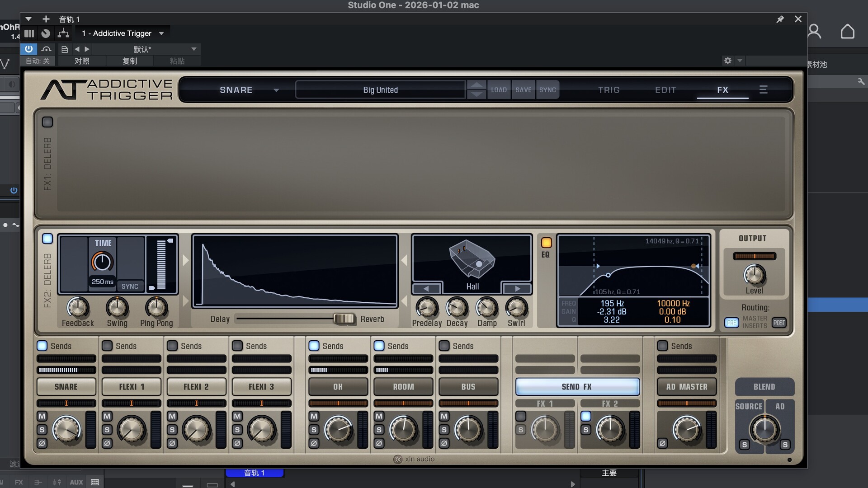Enable Sends on the FLEXI 1 channel
This screenshot has height=488, width=868.
coord(107,346)
